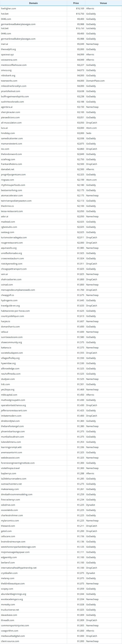Click the Venue column header
The image size is (122, 644).
[x=103, y=3]
